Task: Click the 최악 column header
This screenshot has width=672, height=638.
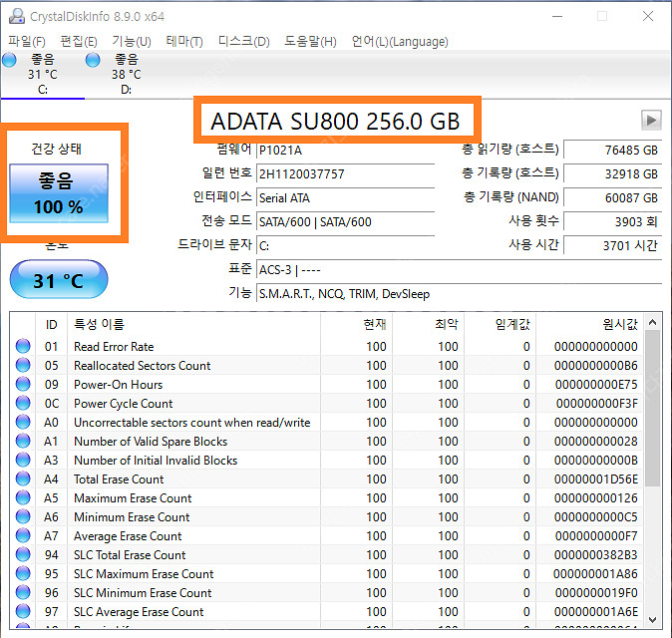Action: pyautogui.click(x=429, y=324)
